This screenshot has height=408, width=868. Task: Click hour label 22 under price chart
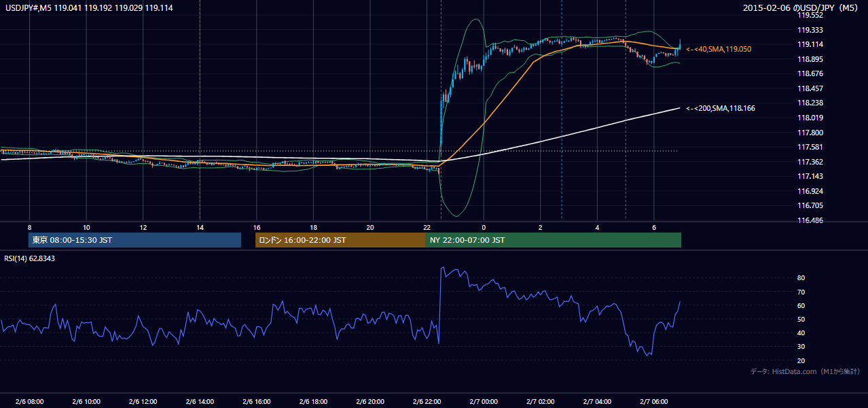click(427, 227)
